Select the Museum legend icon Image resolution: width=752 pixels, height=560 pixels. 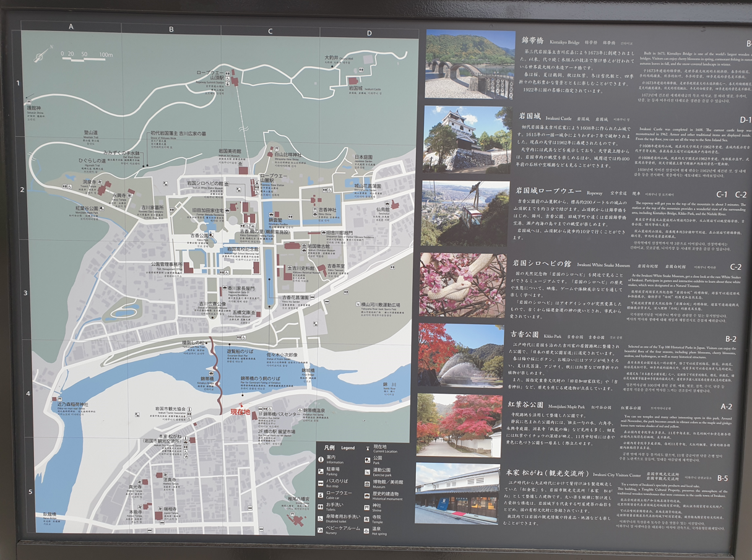coord(368,483)
